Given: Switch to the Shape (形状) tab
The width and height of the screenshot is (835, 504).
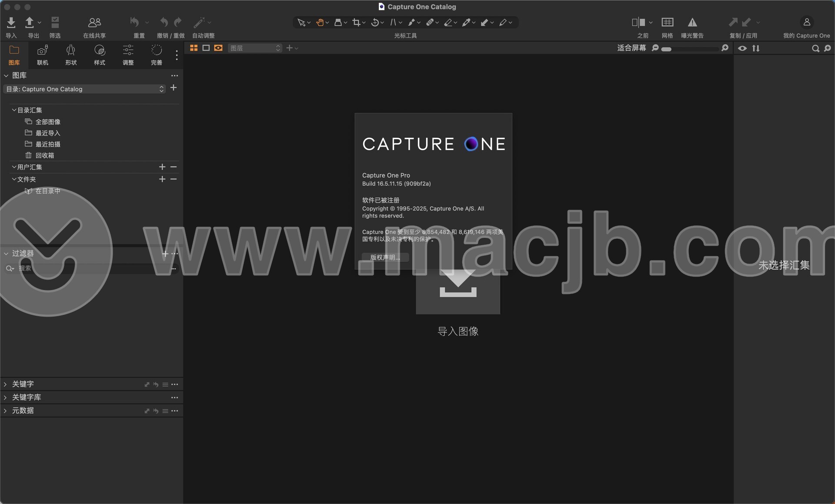Looking at the screenshot, I should tap(71, 55).
